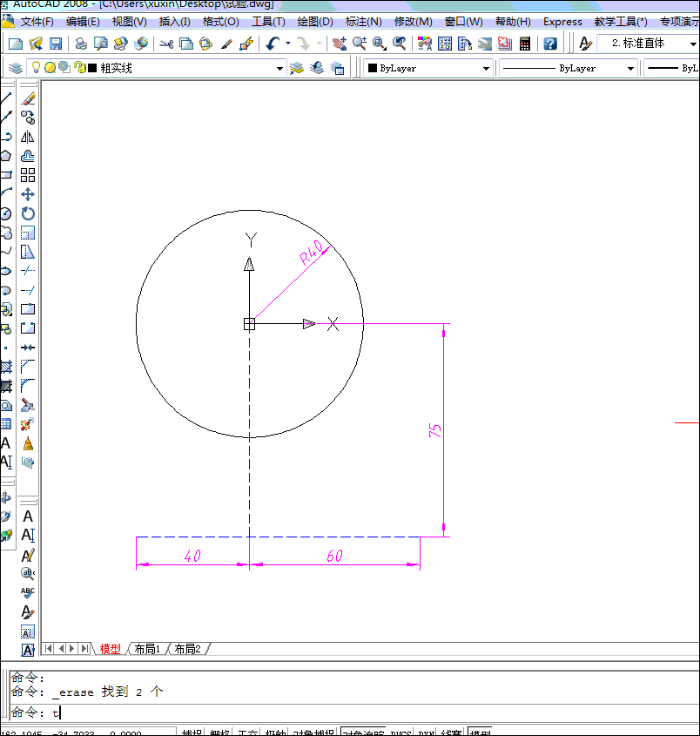Select Zoom Window tool
700x736 pixels.
point(379,44)
